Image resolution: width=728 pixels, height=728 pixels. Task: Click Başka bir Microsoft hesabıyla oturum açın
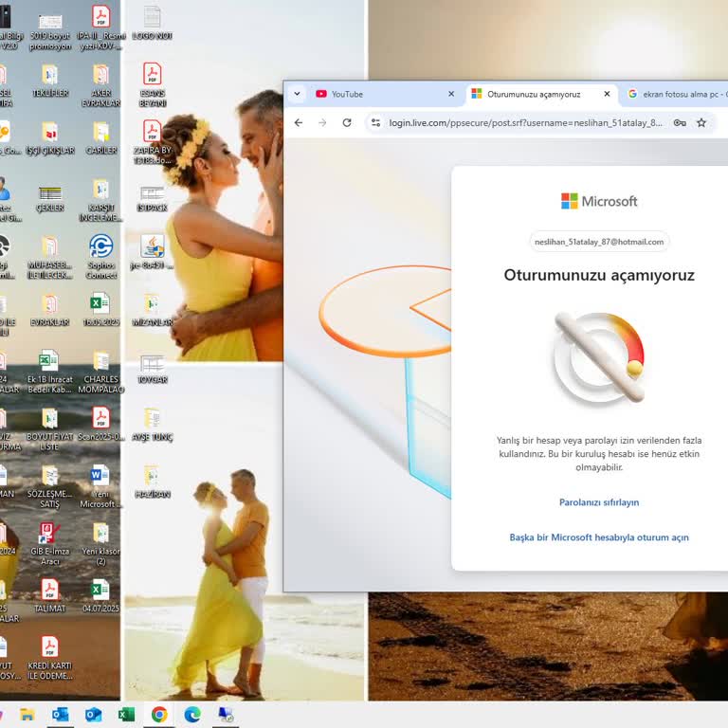tap(599, 537)
